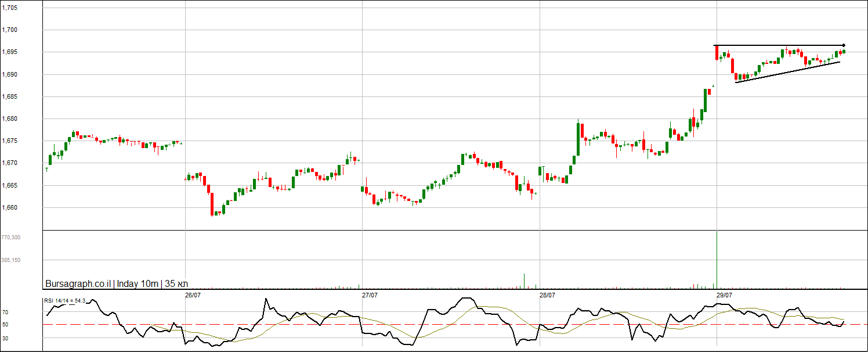Click the 29/07 date label

coord(725,295)
